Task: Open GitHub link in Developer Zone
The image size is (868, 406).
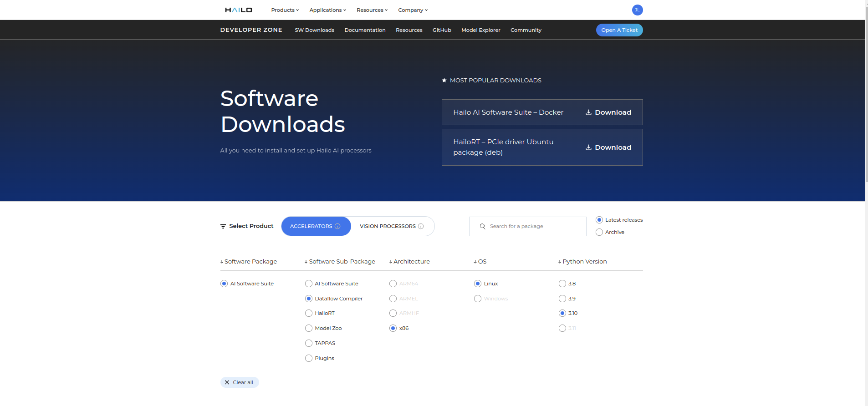Action: (x=442, y=30)
